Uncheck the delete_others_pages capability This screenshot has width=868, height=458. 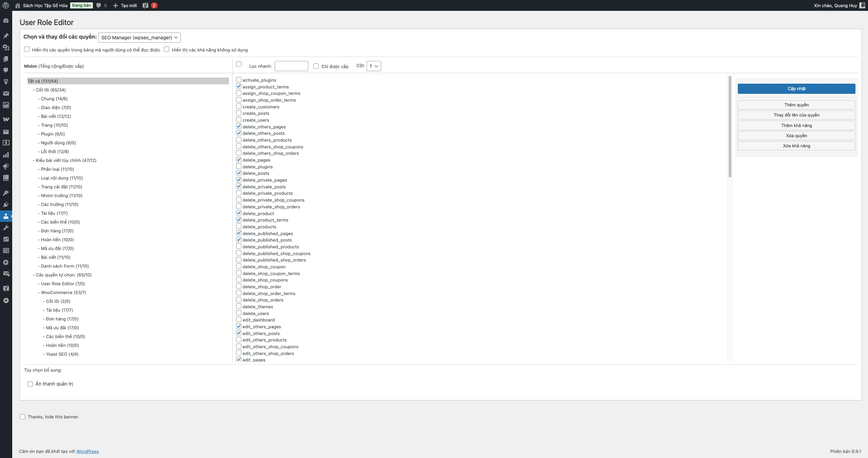click(239, 126)
